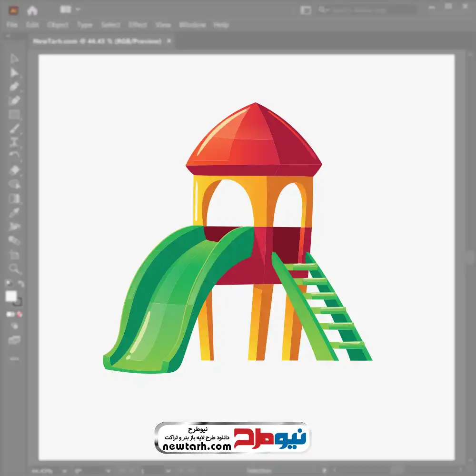Close the NewTarh.com document tab
The width and height of the screenshot is (476, 476).
click(x=169, y=41)
